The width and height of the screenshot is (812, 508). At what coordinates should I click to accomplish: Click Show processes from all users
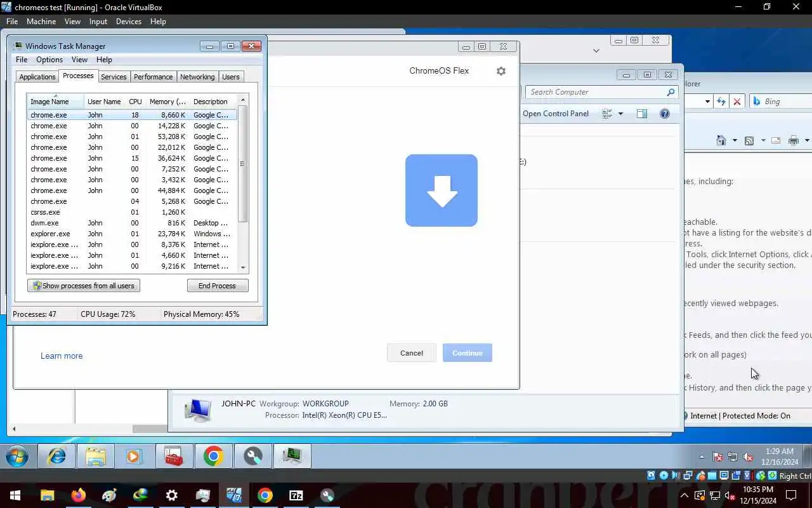point(83,286)
